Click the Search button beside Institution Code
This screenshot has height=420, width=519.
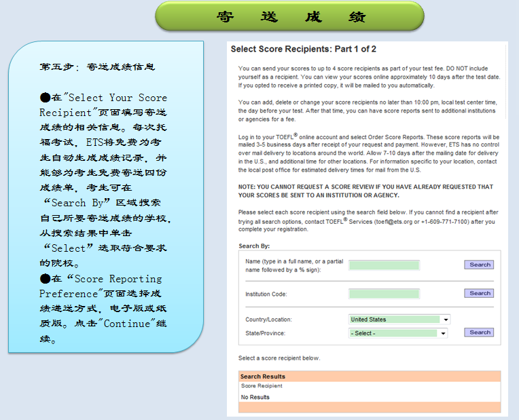point(479,293)
